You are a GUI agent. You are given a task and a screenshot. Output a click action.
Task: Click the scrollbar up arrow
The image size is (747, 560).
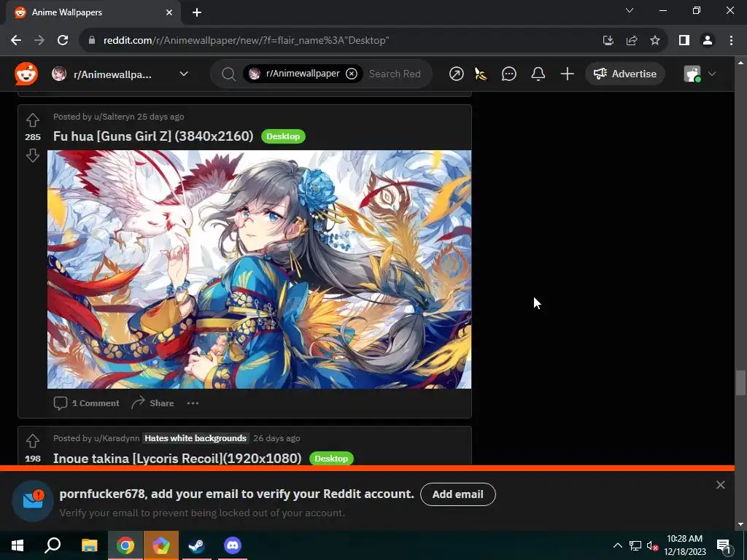click(740, 63)
